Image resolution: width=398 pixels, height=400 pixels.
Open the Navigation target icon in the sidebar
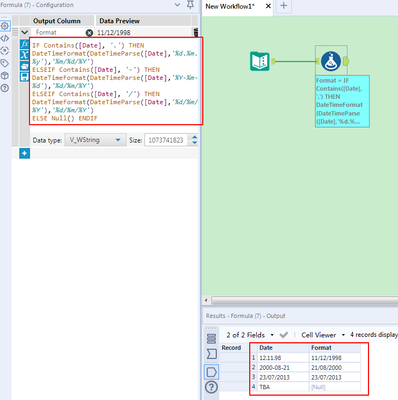[5, 51]
